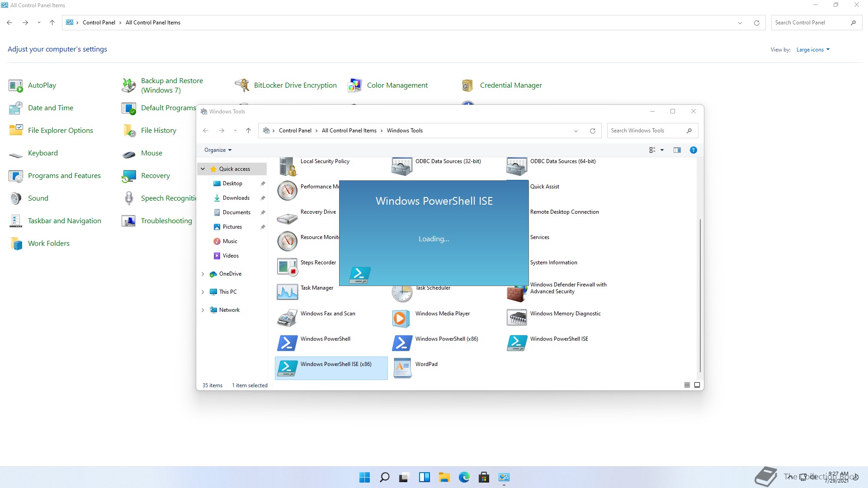Image resolution: width=868 pixels, height=488 pixels.
Task: Open Remote Desktop Connection entry
Action: (564, 212)
